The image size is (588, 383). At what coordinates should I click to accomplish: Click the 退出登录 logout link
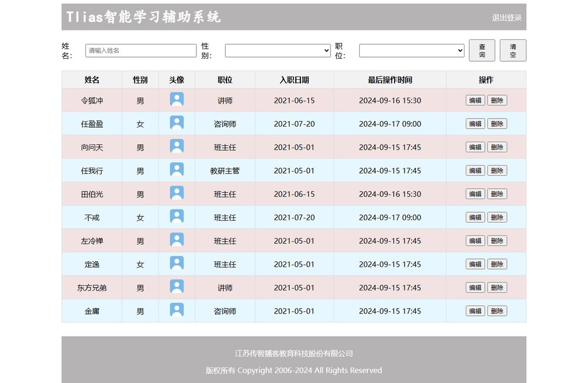pyautogui.click(x=507, y=18)
